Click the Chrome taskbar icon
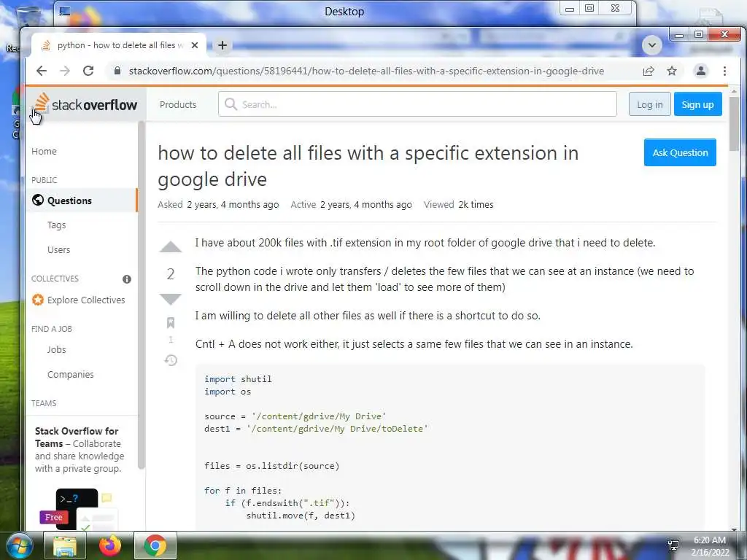747x560 pixels. (x=155, y=545)
